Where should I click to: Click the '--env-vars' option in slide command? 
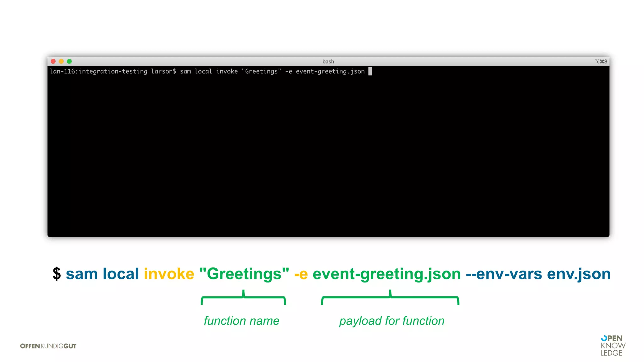[x=504, y=274]
